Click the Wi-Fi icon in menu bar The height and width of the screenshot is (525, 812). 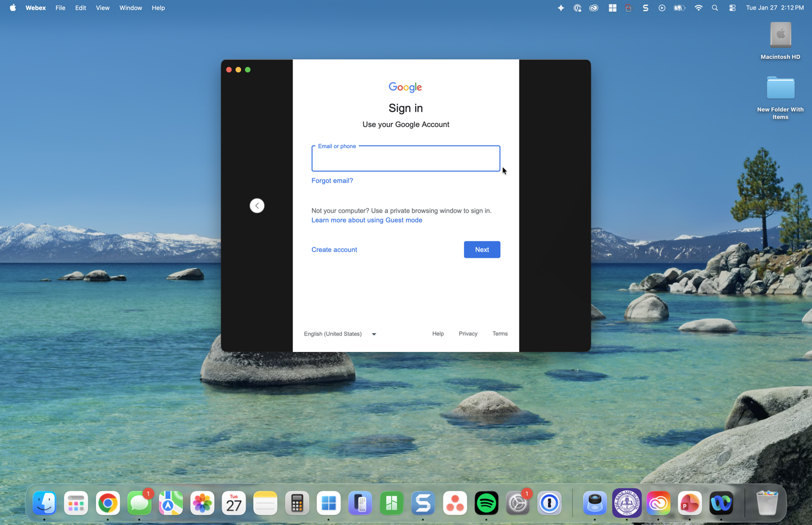click(x=699, y=8)
